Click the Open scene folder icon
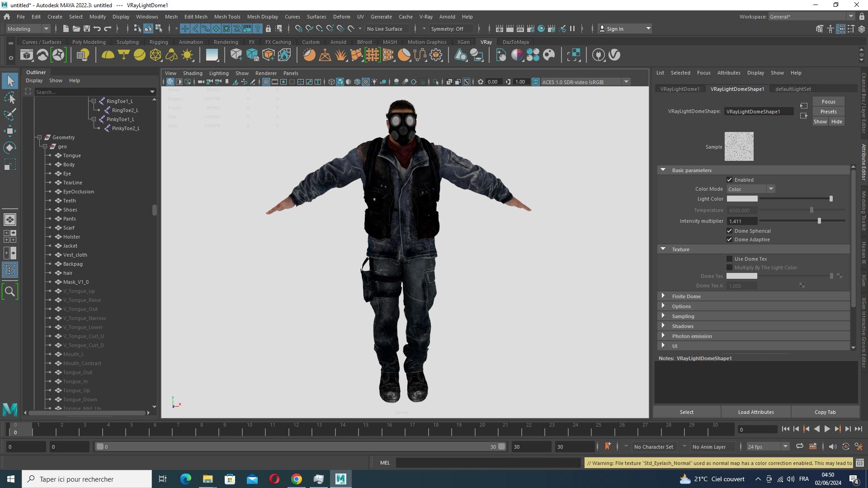This screenshot has width=868, height=488. tap(76, 28)
